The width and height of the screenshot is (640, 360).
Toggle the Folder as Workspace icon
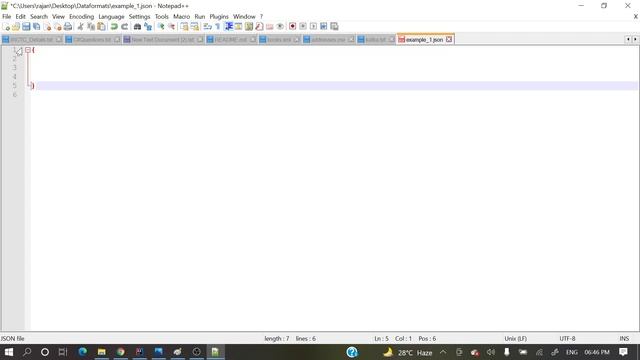tap(269, 27)
